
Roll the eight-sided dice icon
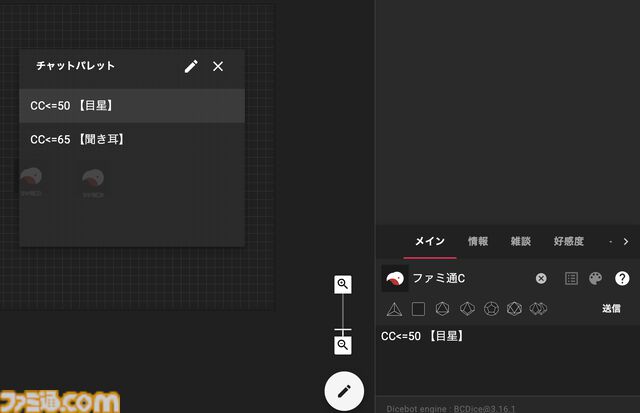point(442,309)
